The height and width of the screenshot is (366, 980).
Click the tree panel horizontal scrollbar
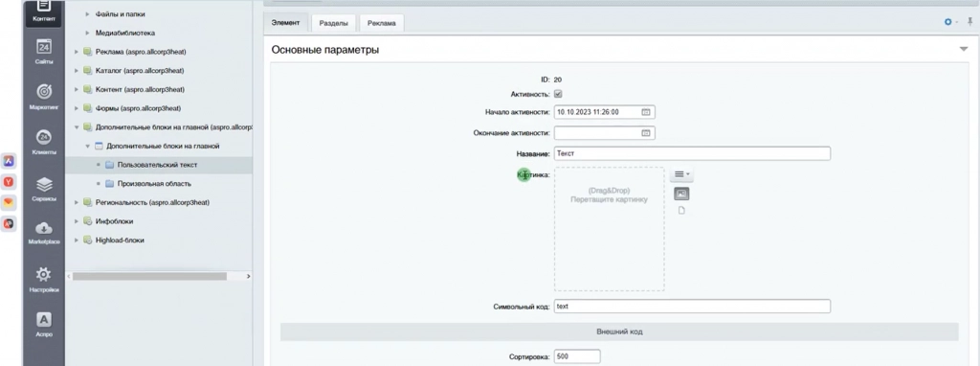click(149, 276)
